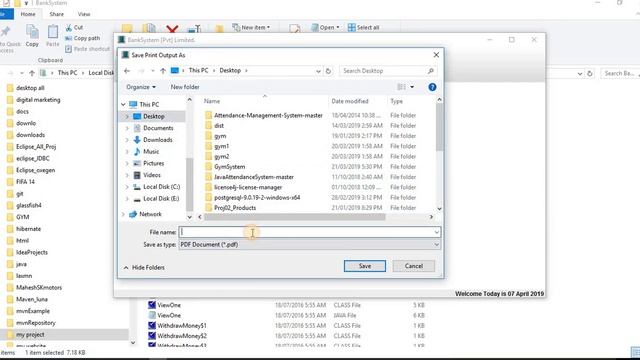The height and width of the screenshot is (360, 640).
Task: Click the back arrow in Save dialog
Action: (127, 71)
